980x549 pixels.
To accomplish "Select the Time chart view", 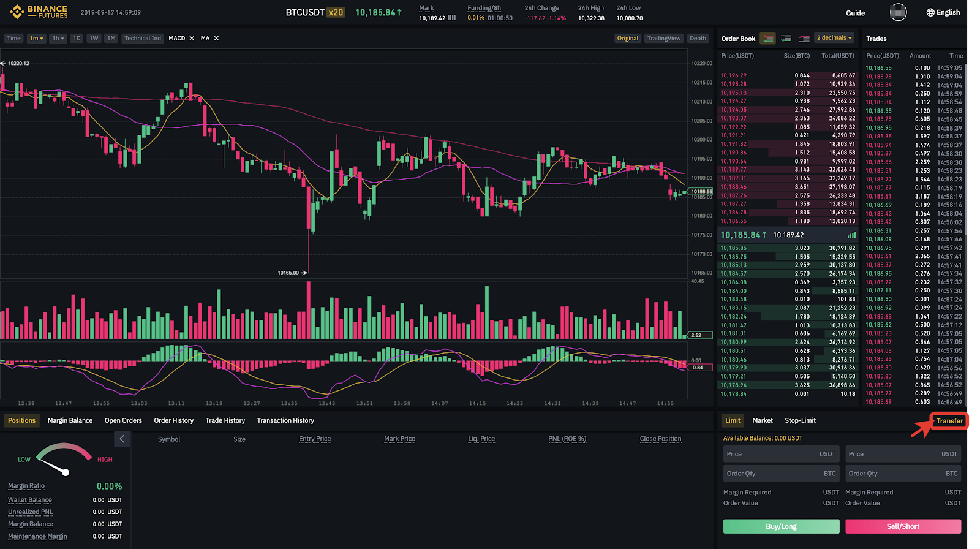I will coord(13,38).
